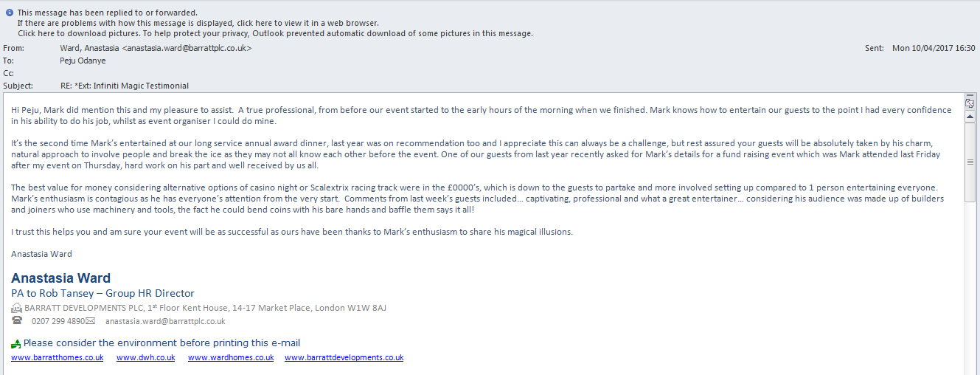Click the envelope icon before anastasia.ward email
The width and height of the screenshot is (980, 375).
click(90, 321)
